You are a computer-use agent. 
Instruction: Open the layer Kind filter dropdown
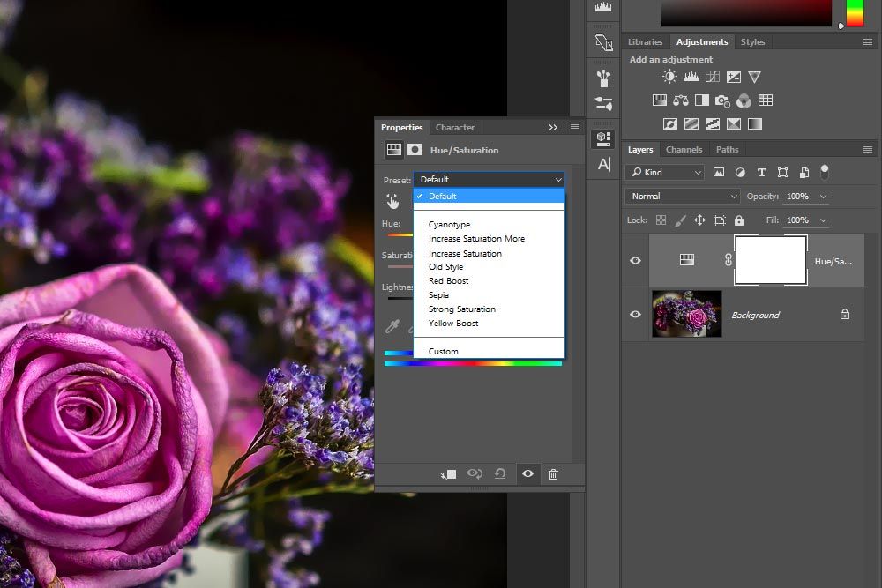click(665, 173)
